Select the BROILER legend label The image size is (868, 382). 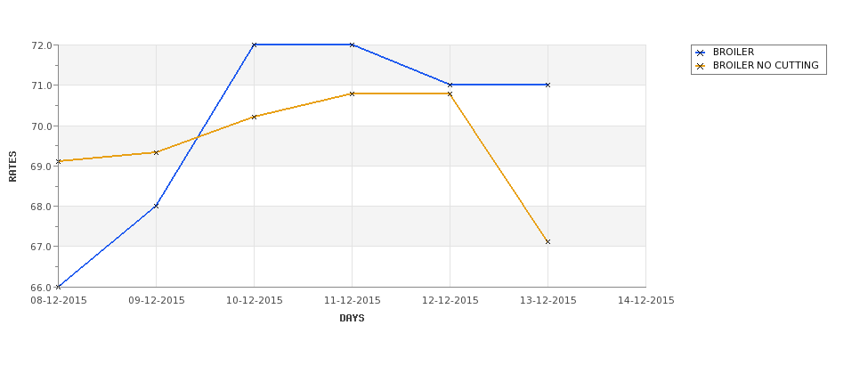click(x=734, y=52)
